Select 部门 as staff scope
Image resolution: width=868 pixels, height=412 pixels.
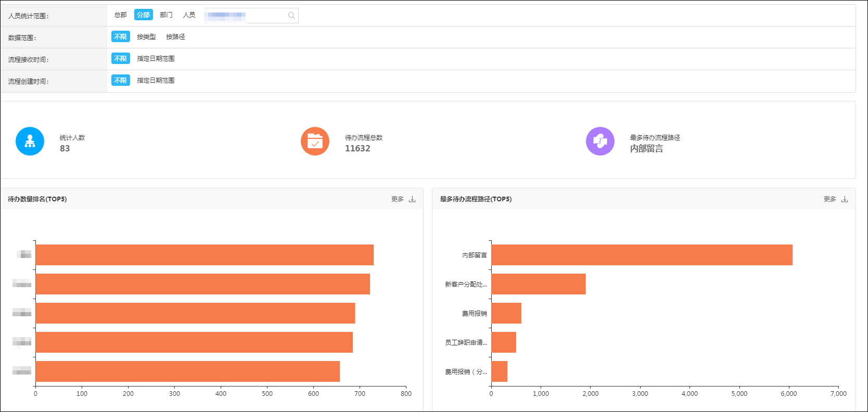pyautogui.click(x=166, y=15)
